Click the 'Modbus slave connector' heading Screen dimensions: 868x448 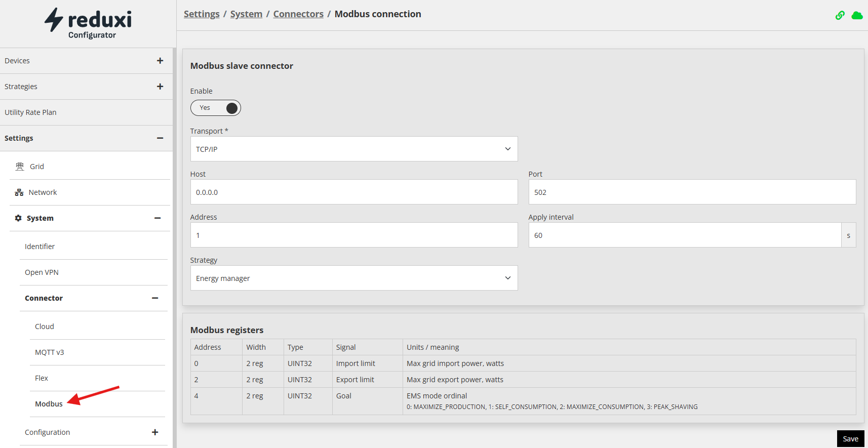[242, 66]
